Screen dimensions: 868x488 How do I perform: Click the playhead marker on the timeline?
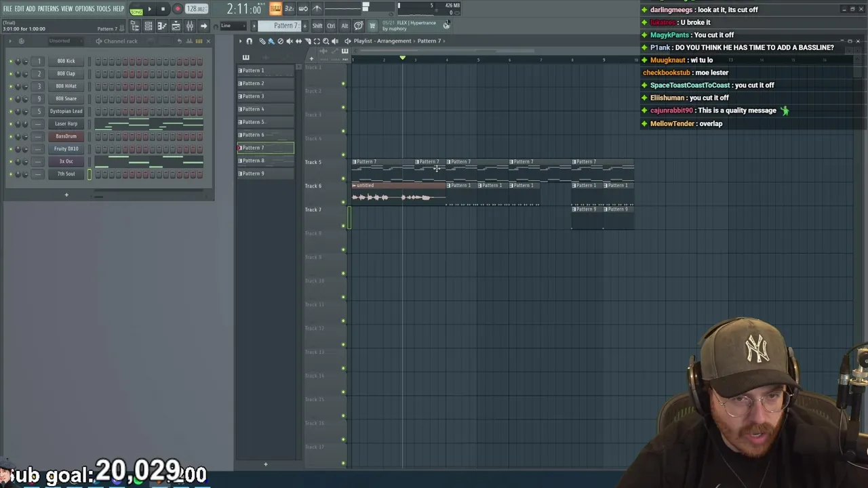click(402, 58)
